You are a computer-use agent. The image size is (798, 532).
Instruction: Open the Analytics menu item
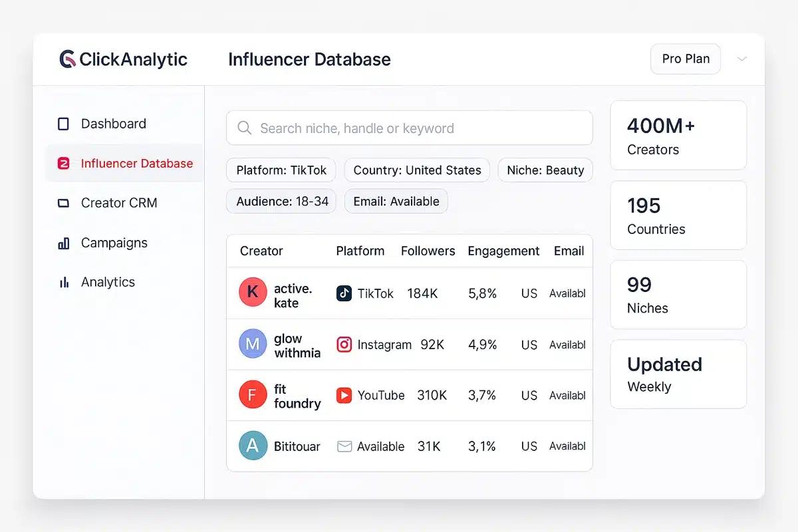point(123,282)
